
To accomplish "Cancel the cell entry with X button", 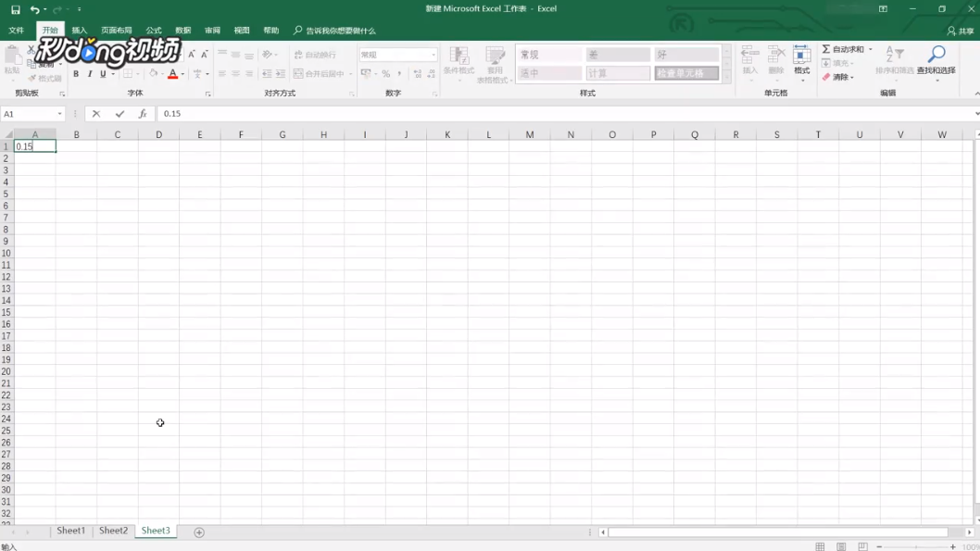I will [95, 114].
